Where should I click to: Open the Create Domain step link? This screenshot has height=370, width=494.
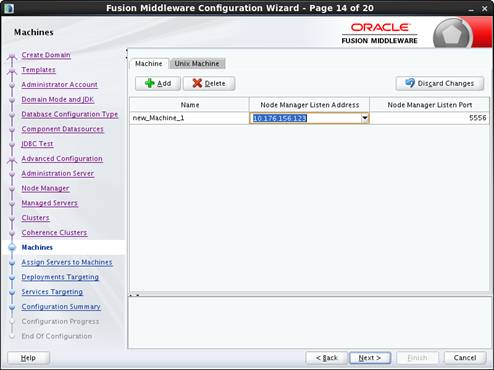click(x=46, y=55)
